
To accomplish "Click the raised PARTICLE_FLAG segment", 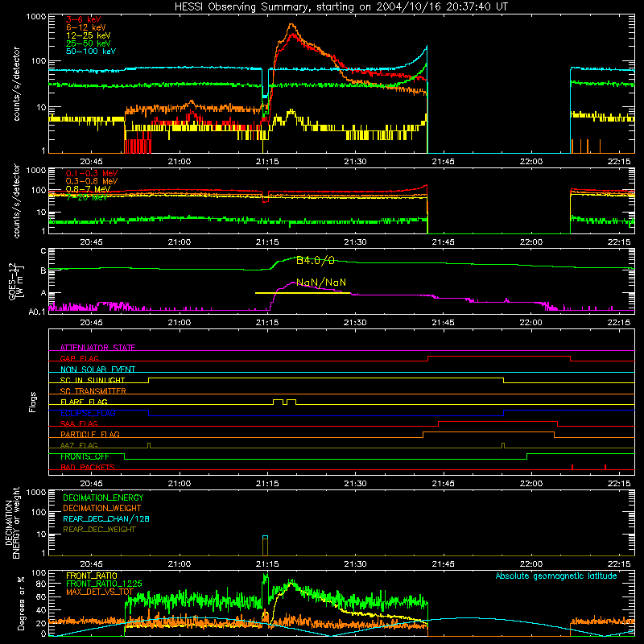I will coord(489,432).
